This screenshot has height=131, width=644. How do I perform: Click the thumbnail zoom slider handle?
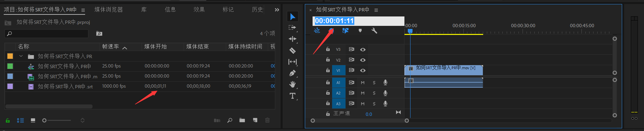pyautogui.click(x=44, y=120)
